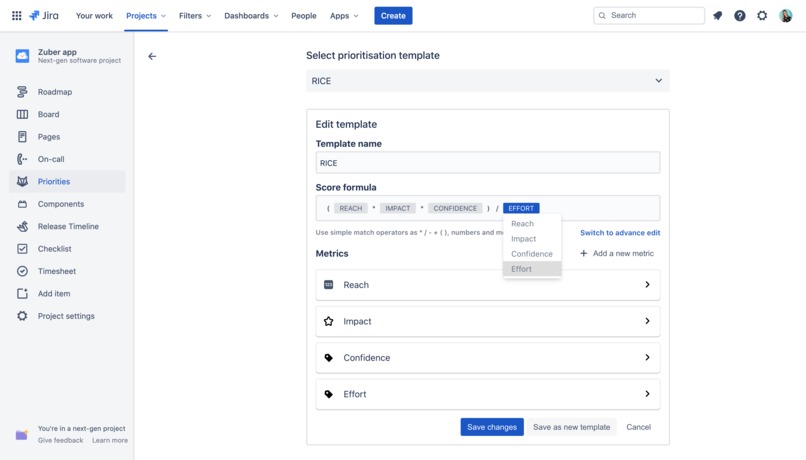The image size is (806, 460).
Task: Click the Reach metric number icon
Action: [x=328, y=284]
